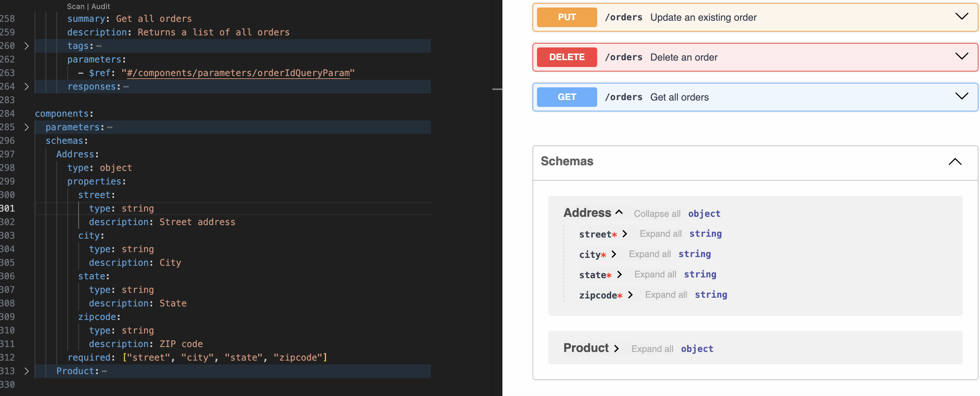Expand the PUT /orders operation chevron

pyautogui.click(x=962, y=16)
